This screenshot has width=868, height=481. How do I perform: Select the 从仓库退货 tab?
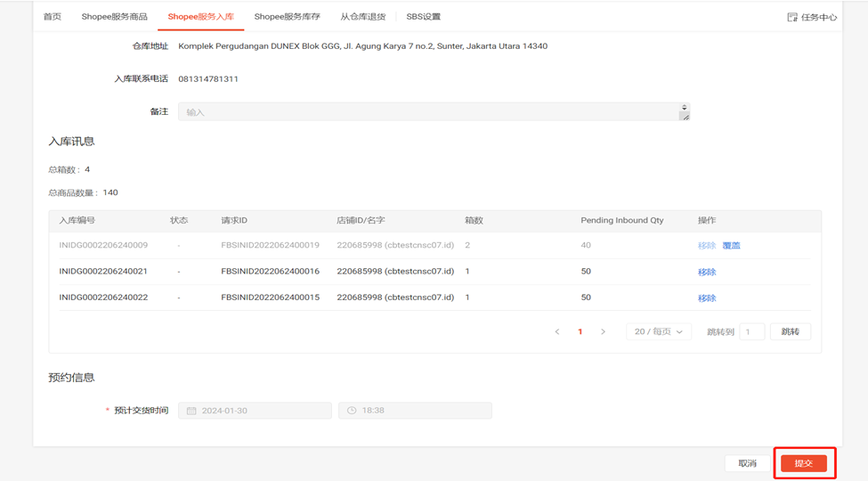362,17
